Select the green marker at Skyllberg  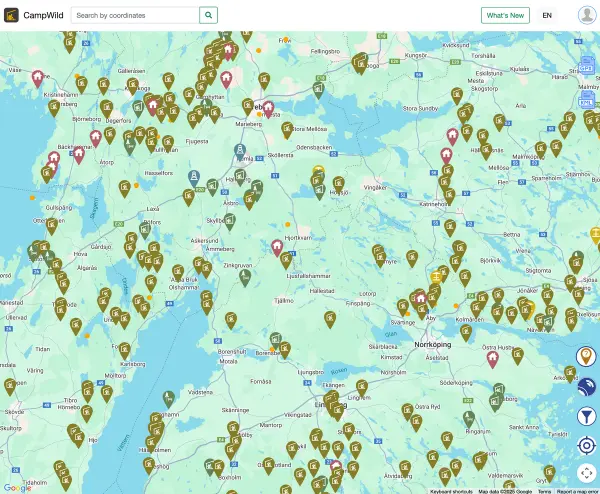[230, 221]
